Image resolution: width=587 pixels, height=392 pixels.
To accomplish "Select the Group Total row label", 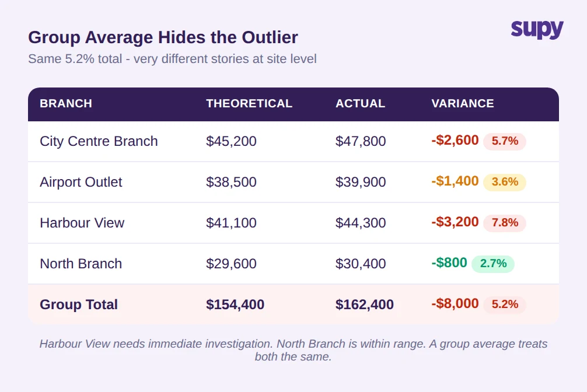I will pos(79,304).
